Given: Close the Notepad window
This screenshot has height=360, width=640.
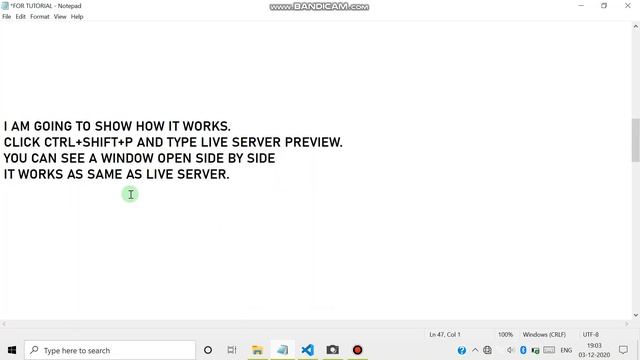Looking at the screenshot, I should (628, 6).
